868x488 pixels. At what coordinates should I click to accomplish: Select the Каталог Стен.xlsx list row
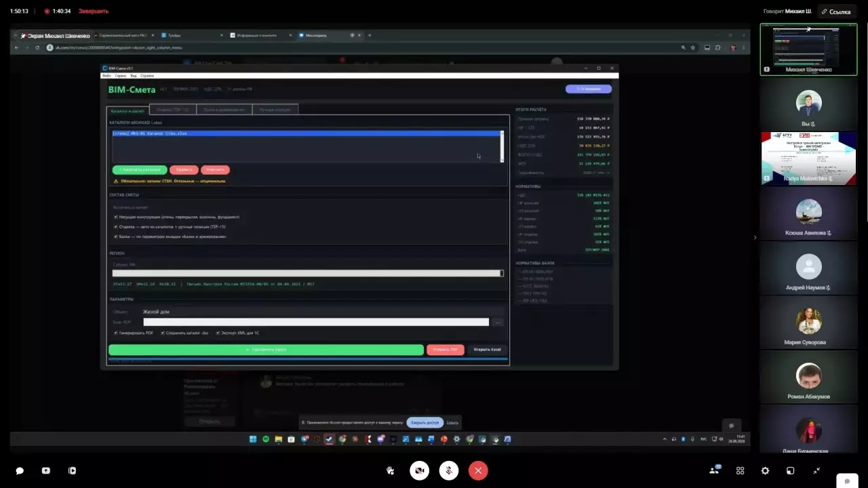[307, 134]
